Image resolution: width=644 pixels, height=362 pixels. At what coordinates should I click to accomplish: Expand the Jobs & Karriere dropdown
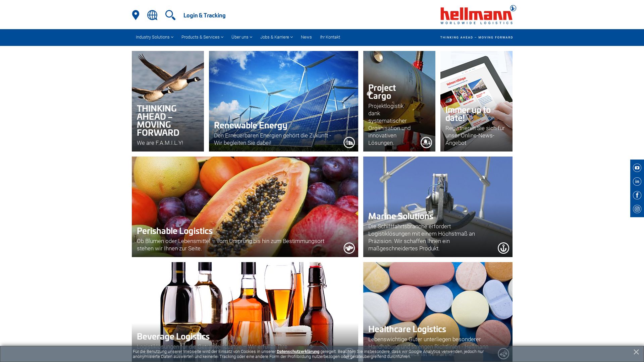(276, 37)
